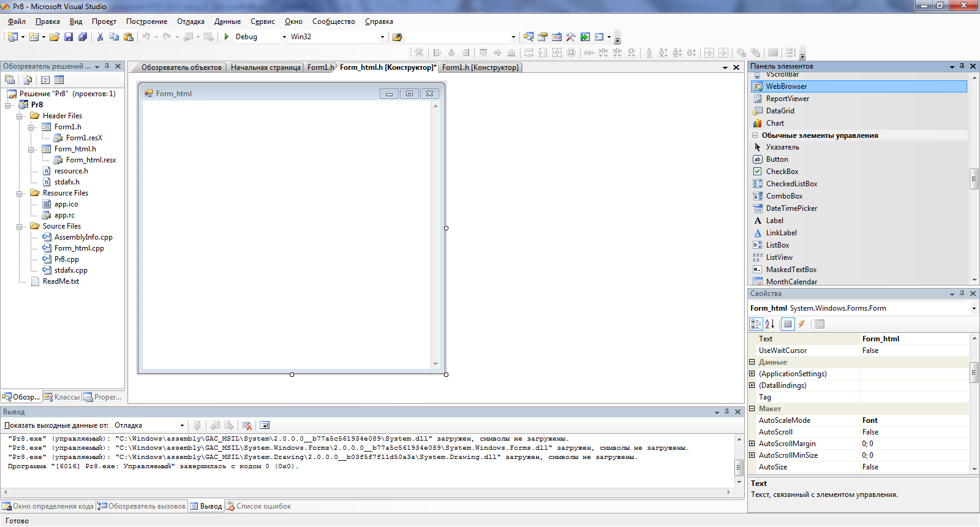Start debugging with green play arrow
This screenshot has width=980, height=527.
227,37
